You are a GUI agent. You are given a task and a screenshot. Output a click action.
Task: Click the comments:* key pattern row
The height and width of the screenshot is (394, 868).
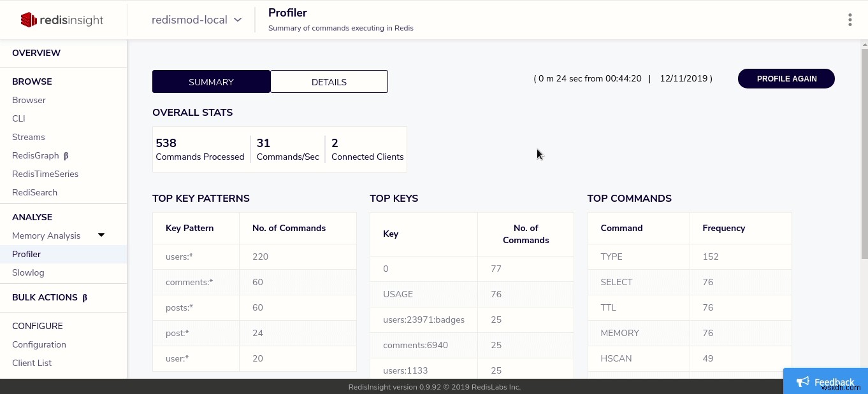(x=254, y=282)
